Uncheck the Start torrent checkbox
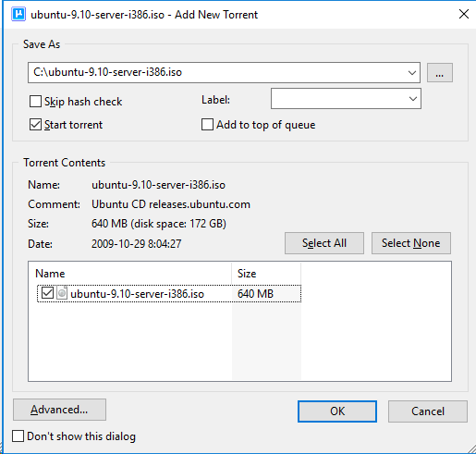The width and height of the screenshot is (476, 454). (35, 125)
